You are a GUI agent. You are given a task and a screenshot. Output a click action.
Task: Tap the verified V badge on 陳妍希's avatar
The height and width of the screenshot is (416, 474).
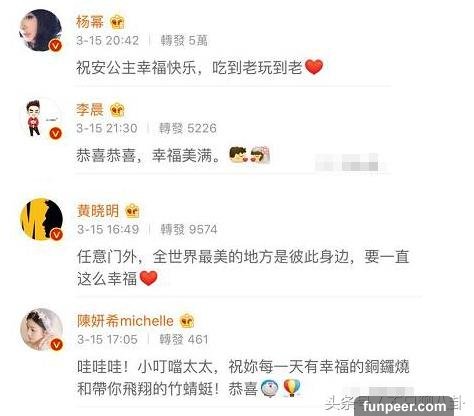[x=57, y=345]
